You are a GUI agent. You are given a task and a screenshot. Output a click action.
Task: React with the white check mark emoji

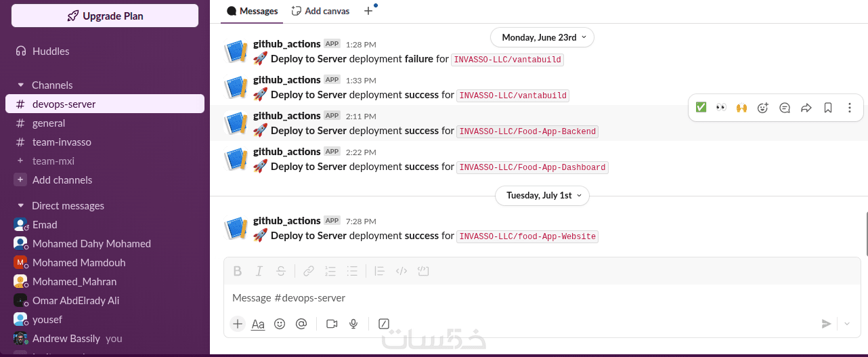click(x=701, y=108)
